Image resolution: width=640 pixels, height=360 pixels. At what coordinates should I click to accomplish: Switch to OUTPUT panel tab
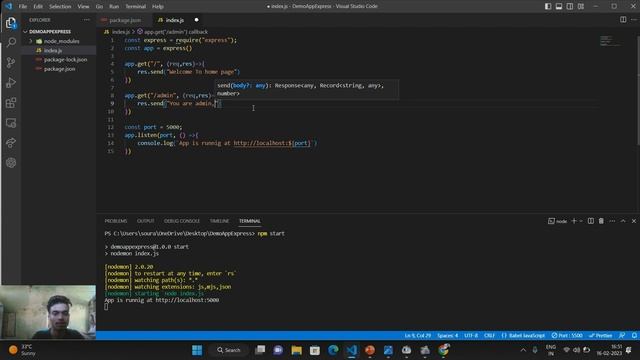click(x=145, y=221)
